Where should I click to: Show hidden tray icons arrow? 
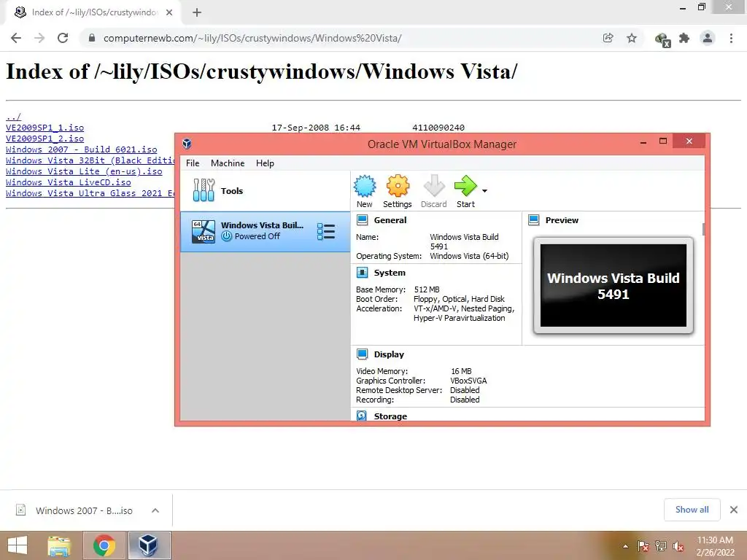coord(625,546)
